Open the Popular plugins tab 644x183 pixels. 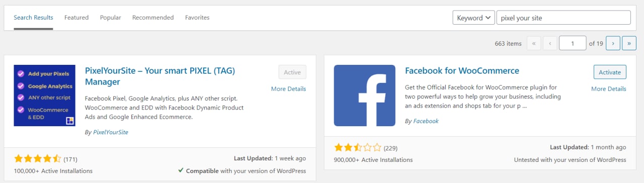coord(110,17)
